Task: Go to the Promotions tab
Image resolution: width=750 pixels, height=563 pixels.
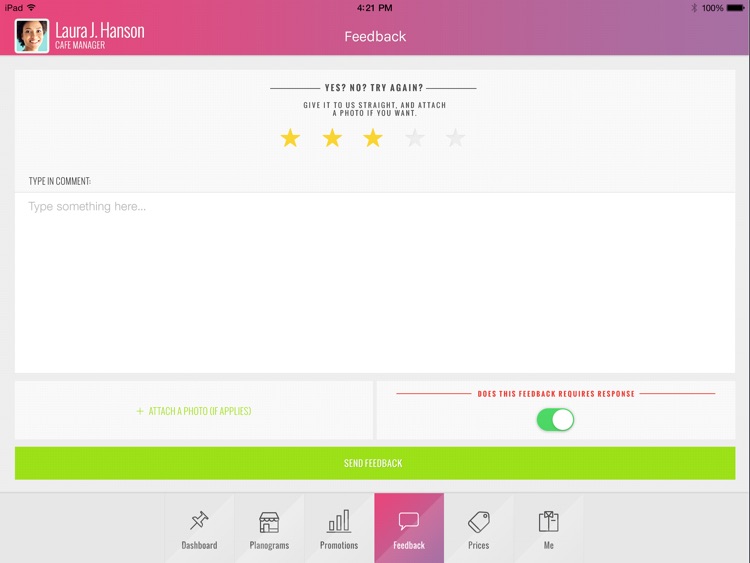Action: [x=339, y=528]
